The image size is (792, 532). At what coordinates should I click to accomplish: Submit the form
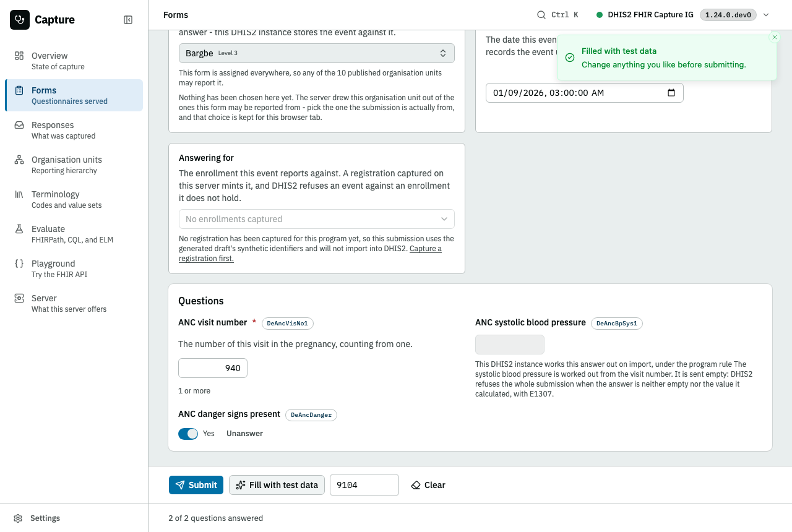pos(196,485)
